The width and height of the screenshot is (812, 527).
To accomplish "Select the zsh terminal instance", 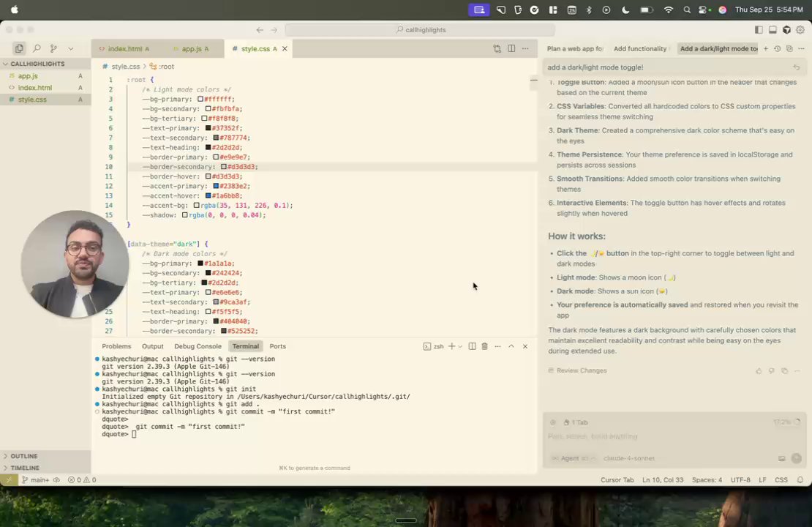I will pos(434,346).
